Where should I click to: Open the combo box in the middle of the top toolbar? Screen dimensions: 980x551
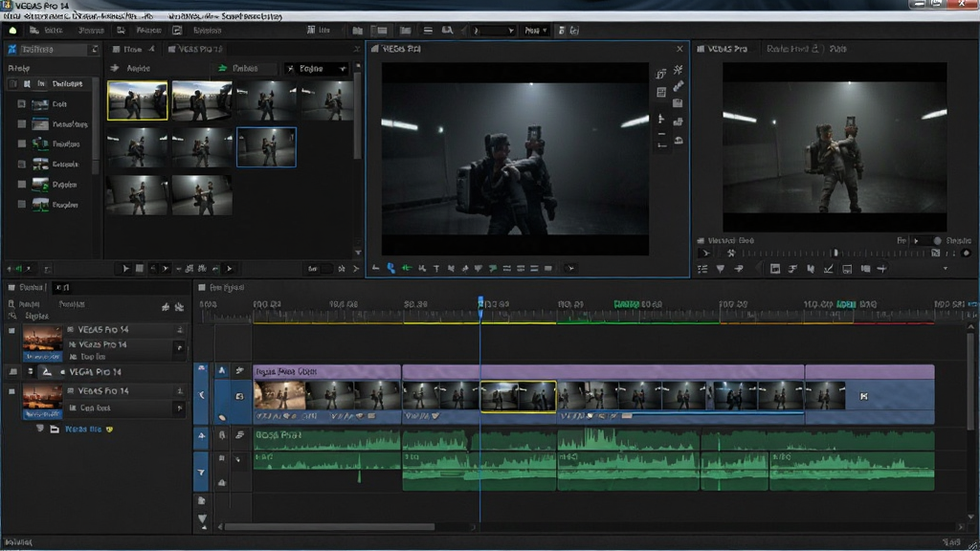(493, 31)
